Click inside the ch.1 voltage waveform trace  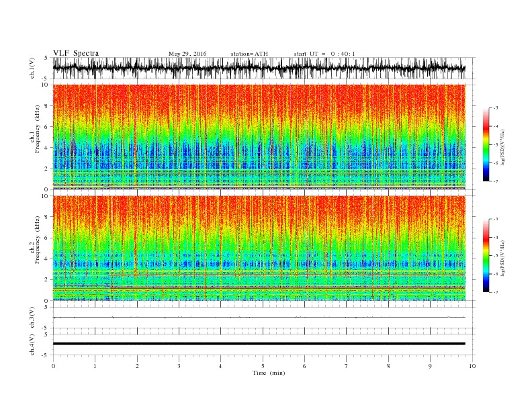pos(259,68)
